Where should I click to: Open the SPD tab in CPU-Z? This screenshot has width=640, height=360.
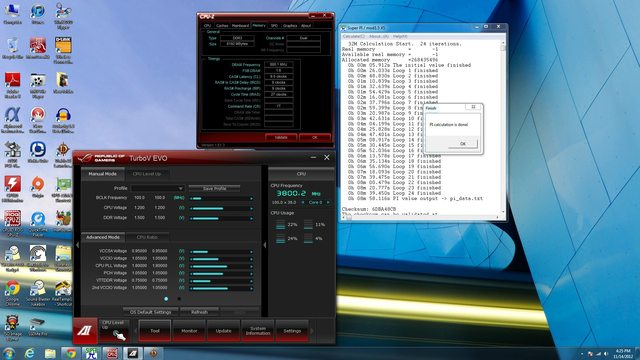(274, 25)
